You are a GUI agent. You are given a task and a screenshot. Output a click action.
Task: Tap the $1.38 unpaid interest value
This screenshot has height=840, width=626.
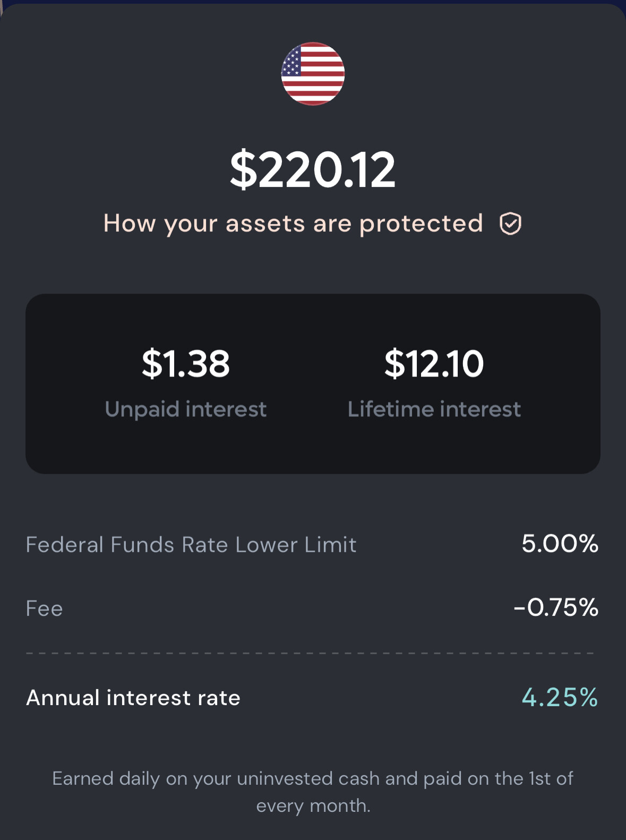(185, 364)
